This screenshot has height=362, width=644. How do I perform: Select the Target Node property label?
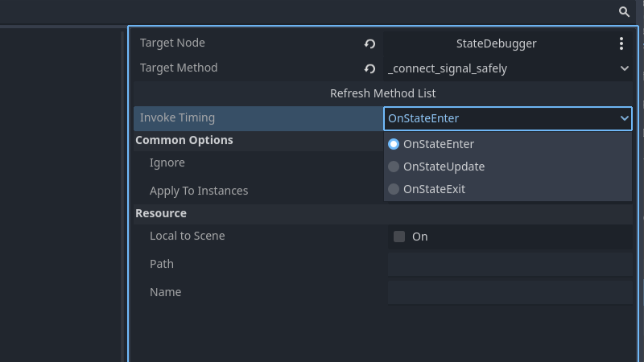point(172,43)
